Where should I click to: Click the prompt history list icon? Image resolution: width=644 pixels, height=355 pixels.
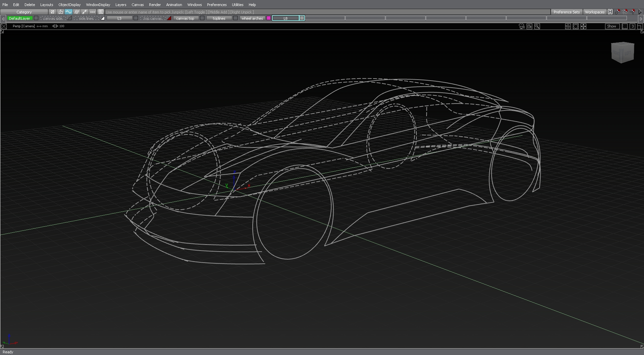(x=101, y=12)
